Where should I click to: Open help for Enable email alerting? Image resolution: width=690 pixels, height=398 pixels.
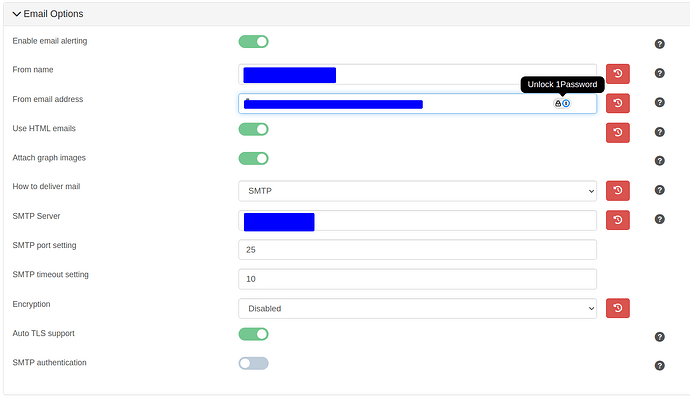659,44
